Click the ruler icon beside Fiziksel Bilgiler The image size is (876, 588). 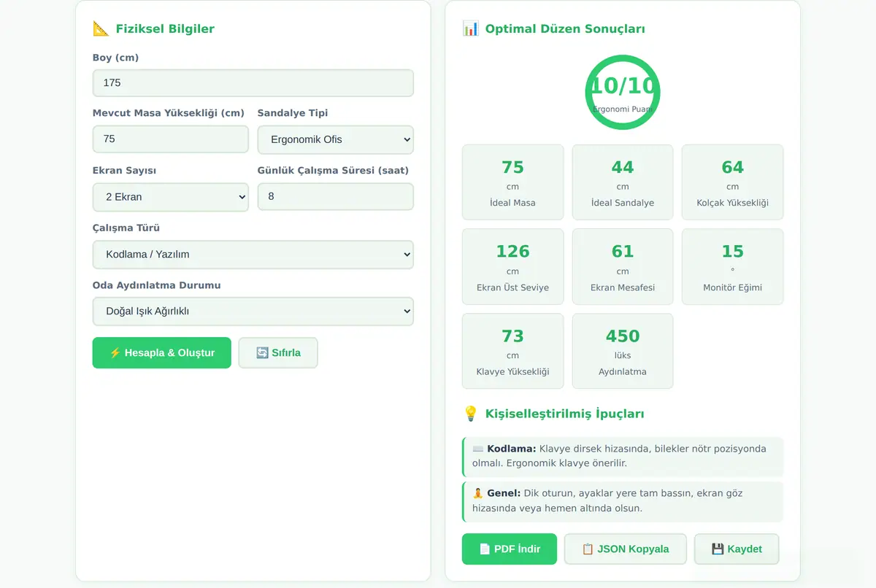101,29
